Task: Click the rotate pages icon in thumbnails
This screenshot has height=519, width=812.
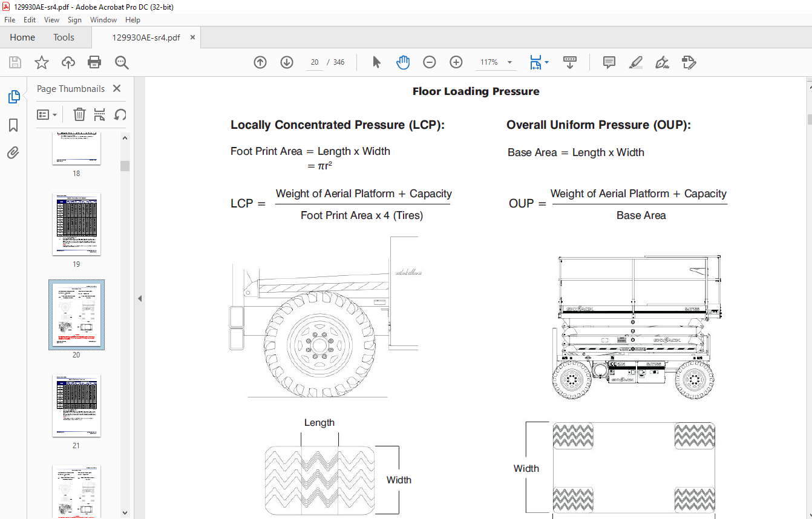Action: coord(120,114)
